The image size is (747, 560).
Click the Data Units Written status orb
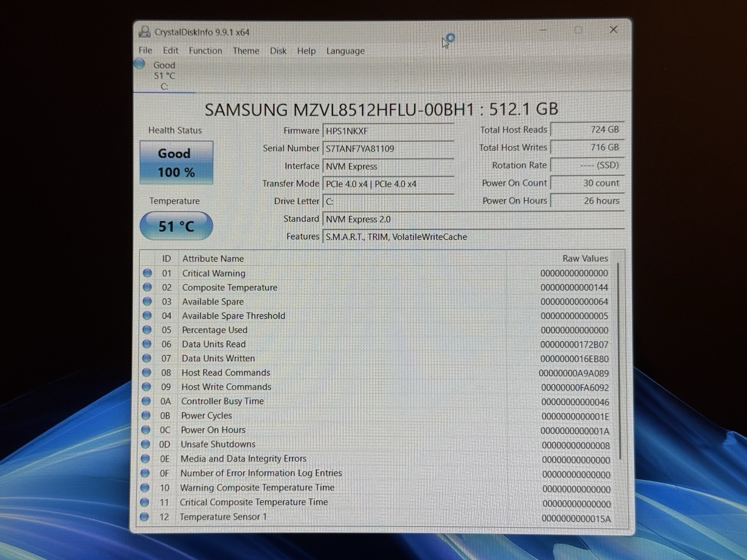tap(147, 358)
